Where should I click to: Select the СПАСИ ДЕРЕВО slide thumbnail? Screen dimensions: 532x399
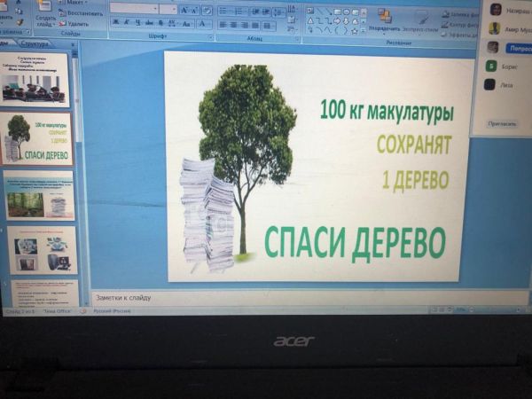click(38, 138)
